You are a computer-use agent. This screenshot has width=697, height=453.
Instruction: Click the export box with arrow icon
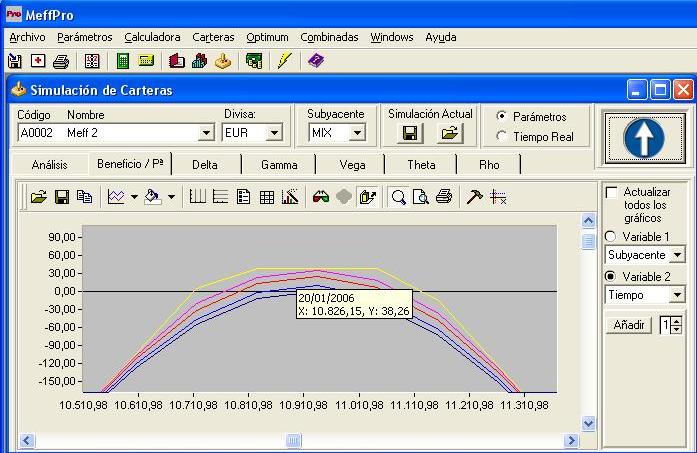(368, 196)
